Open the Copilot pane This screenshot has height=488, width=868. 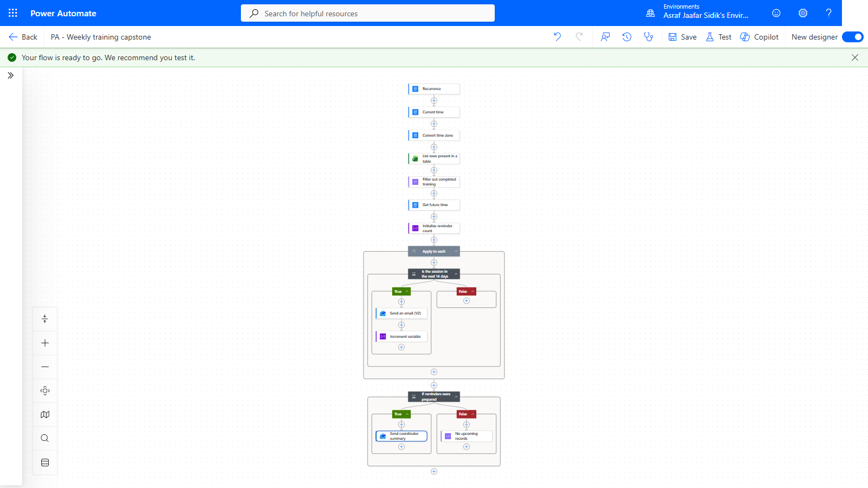(759, 37)
